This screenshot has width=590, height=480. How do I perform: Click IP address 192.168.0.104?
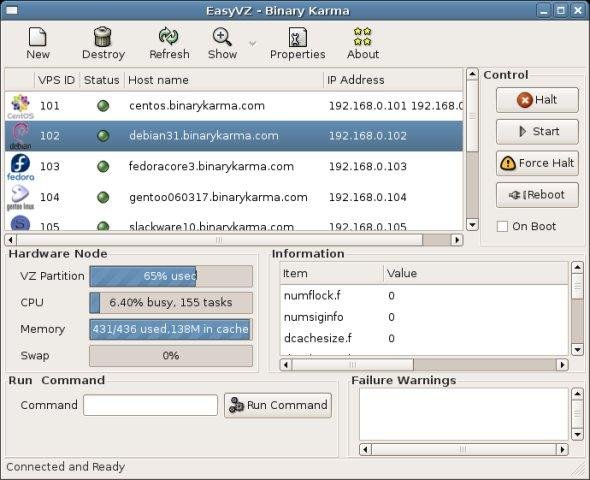click(368, 197)
